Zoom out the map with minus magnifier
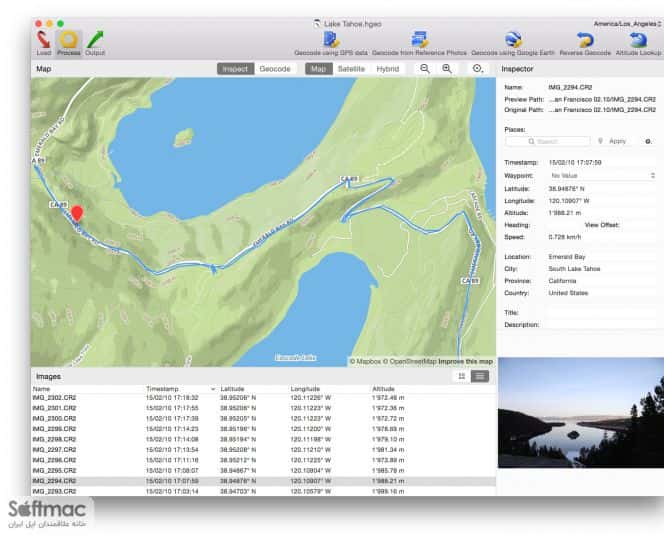Viewport: 664px width, 540px height. click(424, 69)
